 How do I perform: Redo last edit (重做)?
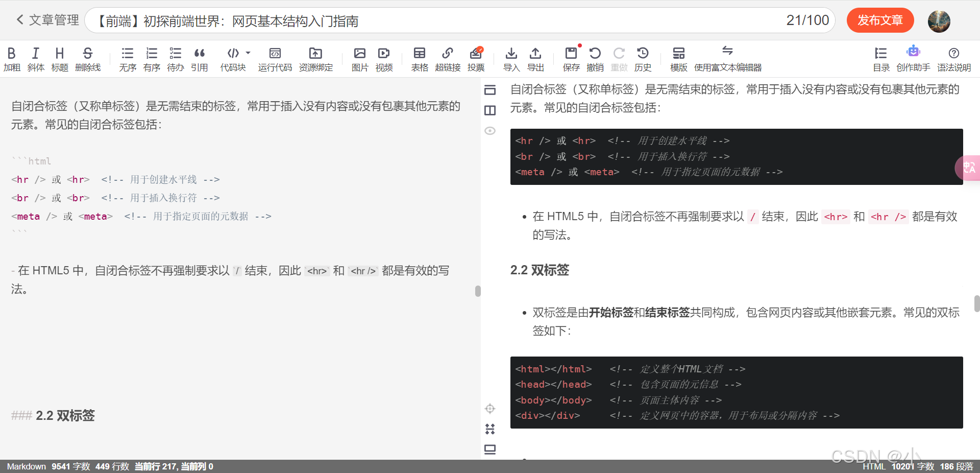click(619, 59)
